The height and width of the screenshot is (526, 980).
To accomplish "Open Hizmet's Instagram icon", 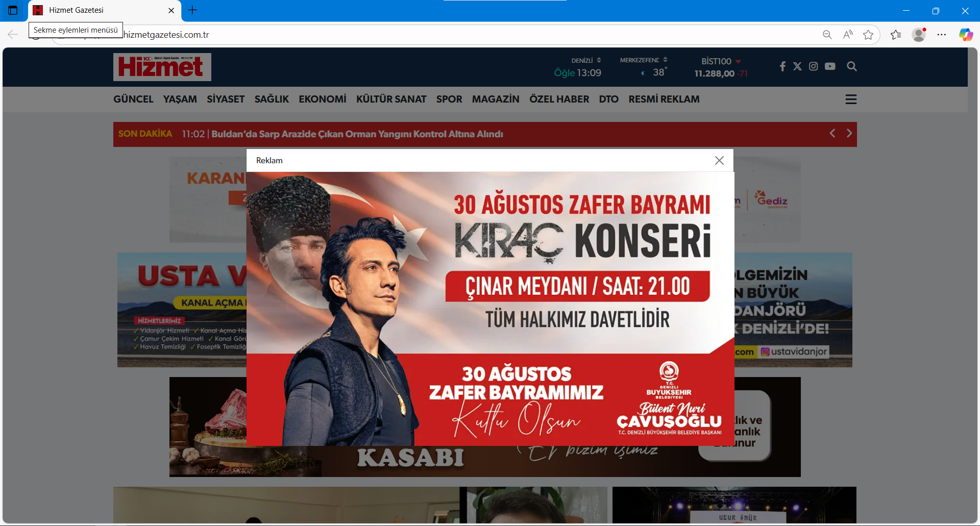I will tap(814, 66).
